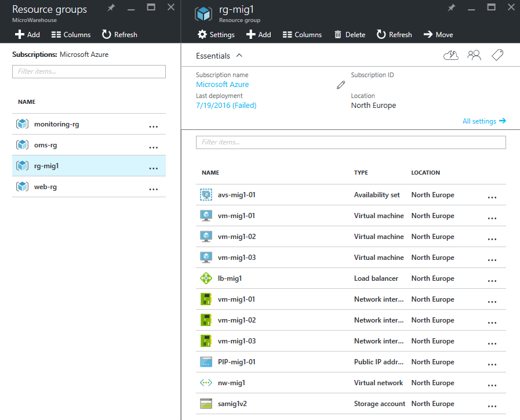Click the pencil edit icon beside subscription
This screenshot has width=520, height=420.
point(341,85)
